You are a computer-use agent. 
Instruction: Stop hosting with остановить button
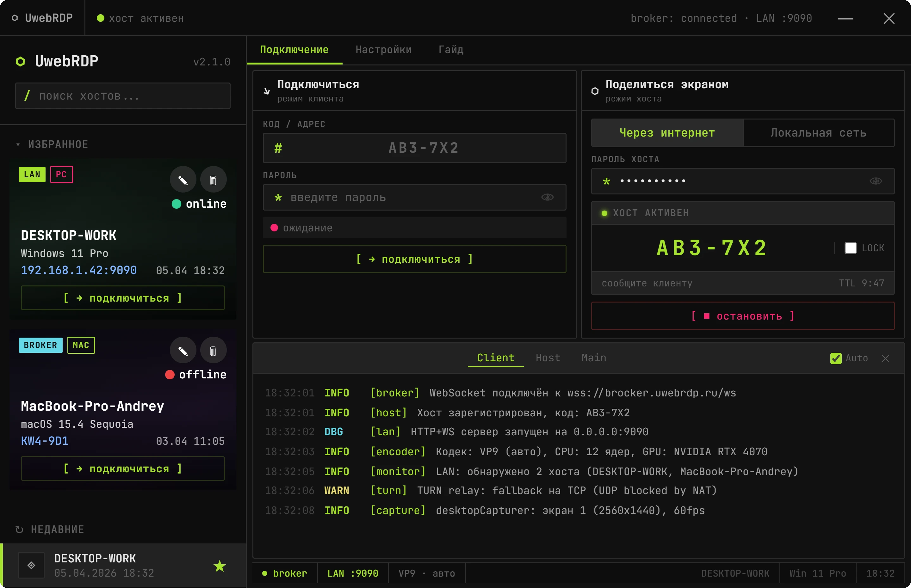pos(742,316)
